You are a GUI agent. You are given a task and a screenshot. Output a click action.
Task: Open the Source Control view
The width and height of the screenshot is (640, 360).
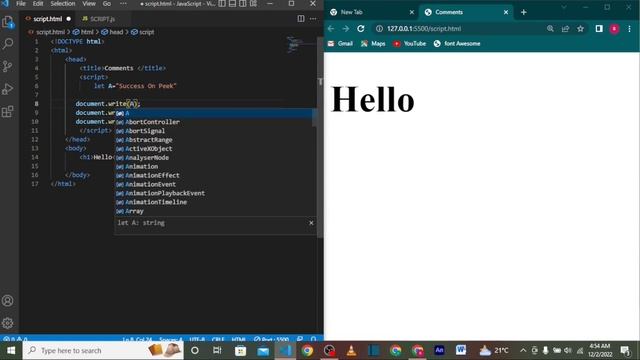pos(8,66)
